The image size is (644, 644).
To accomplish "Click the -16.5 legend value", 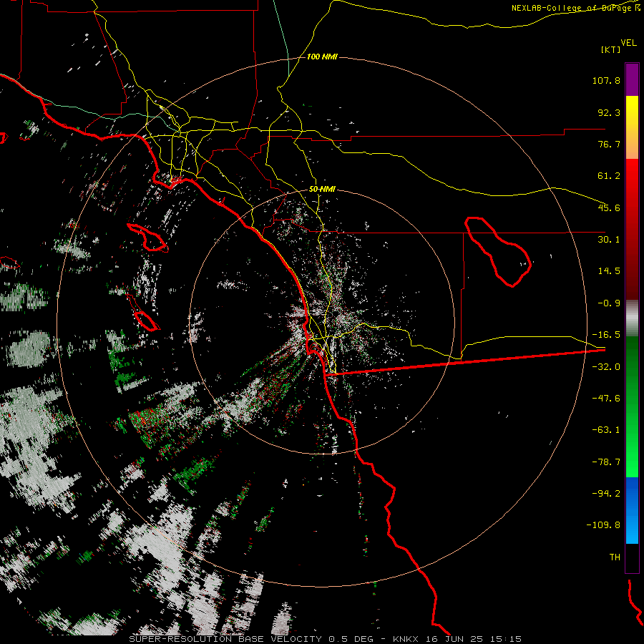I will tap(606, 335).
